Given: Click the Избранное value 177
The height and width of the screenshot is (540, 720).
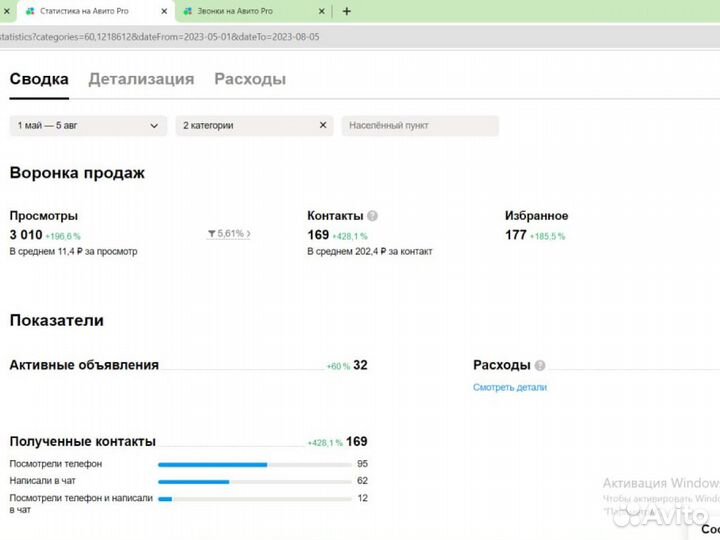Looking at the screenshot, I should [x=516, y=235].
